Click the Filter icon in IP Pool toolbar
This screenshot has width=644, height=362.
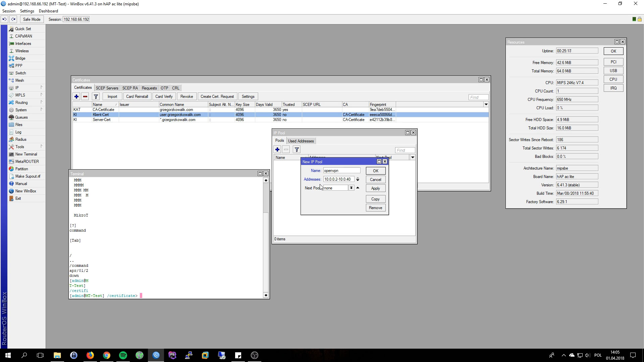[x=297, y=150]
